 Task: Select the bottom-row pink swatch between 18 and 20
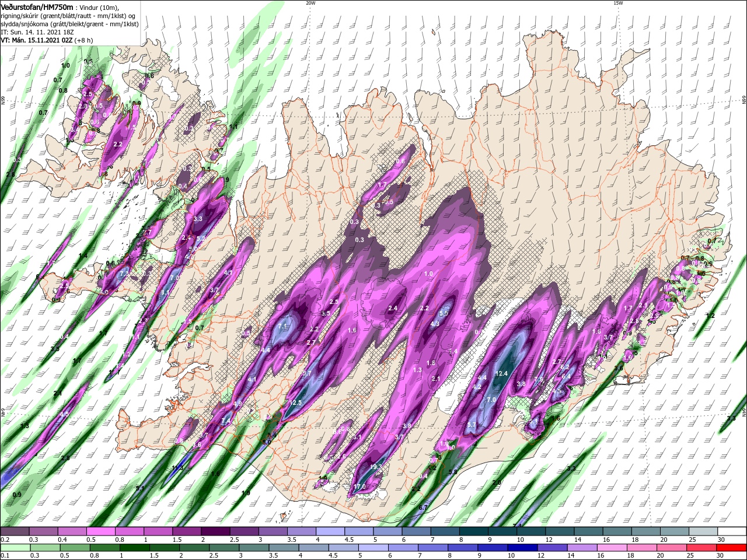pos(643,548)
